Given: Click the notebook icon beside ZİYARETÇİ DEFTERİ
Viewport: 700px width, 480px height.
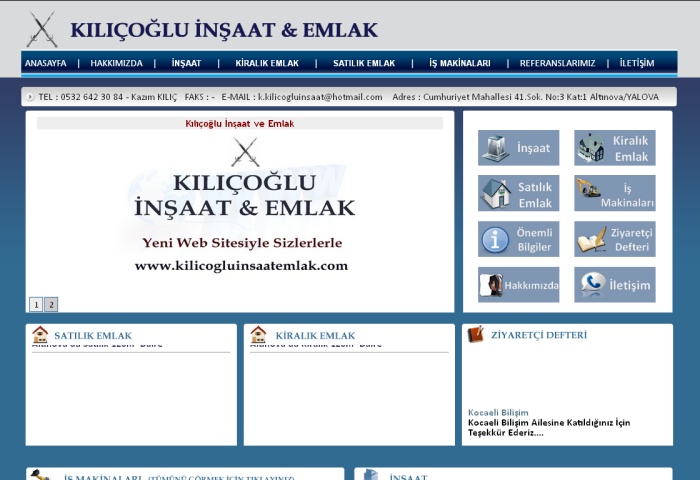Looking at the screenshot, I should coord(475,334).
